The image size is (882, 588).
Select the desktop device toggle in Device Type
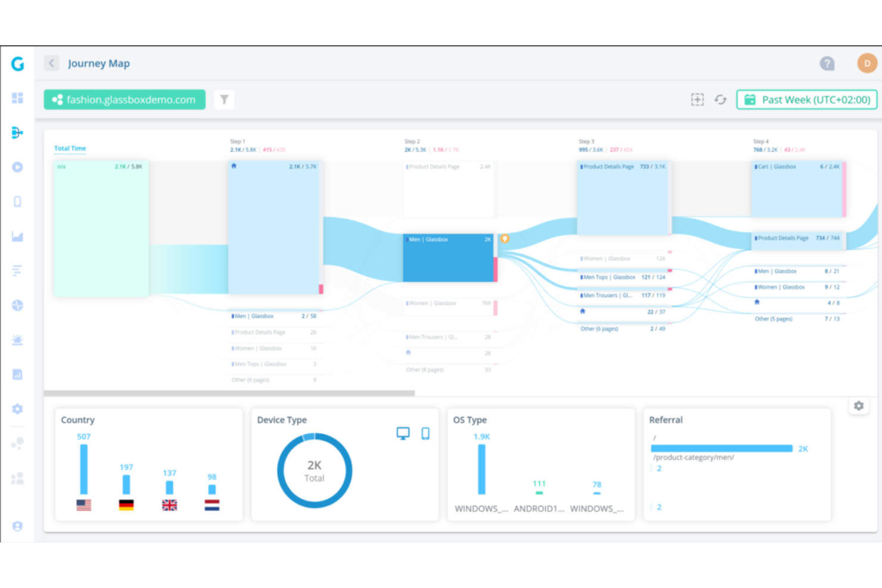click(x=403, y=433)
